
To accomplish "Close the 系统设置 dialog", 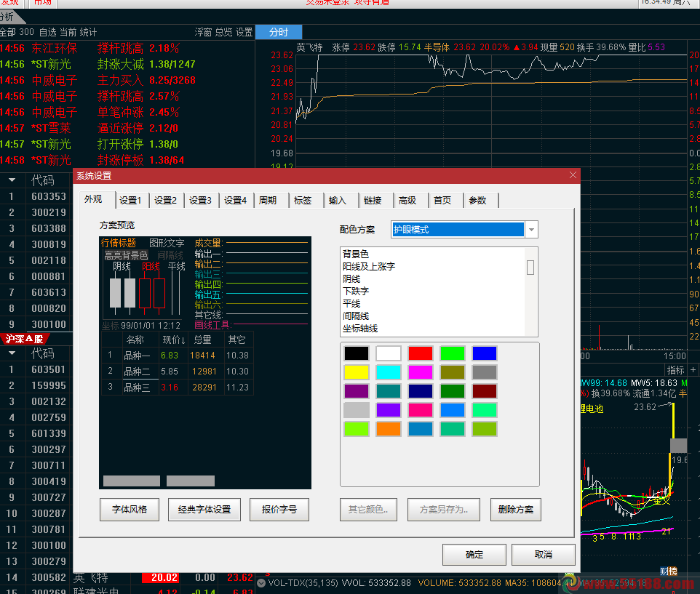I will point(573,175).
